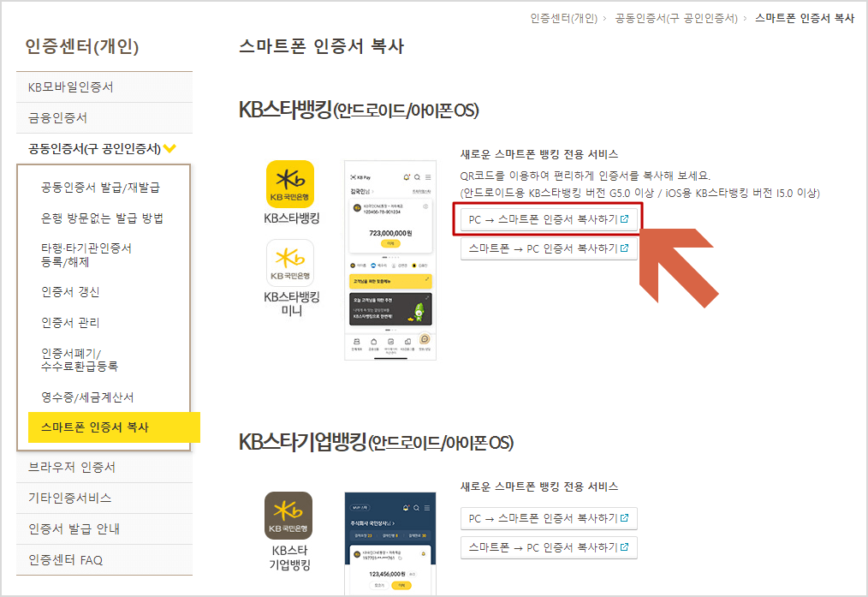Select highlighted 스마트폰 인증서 복사 submenu
The width and height of the screenshot is (868, 597).
(x=114, y=427)
